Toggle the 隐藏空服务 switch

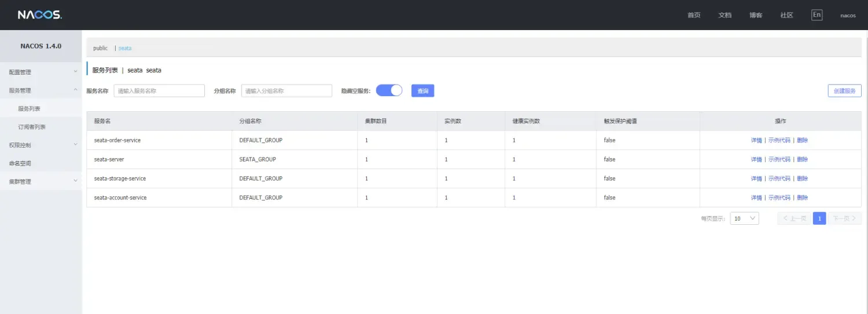[389, 90]
